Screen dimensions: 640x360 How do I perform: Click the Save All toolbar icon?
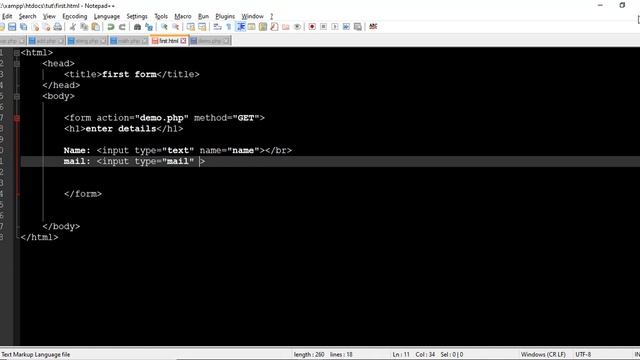point(24,27)
